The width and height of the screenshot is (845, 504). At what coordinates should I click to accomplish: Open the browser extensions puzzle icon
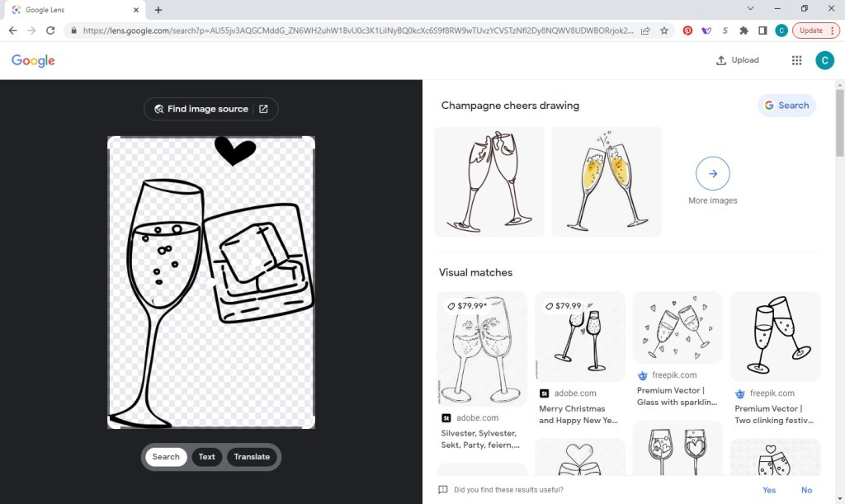744,31
